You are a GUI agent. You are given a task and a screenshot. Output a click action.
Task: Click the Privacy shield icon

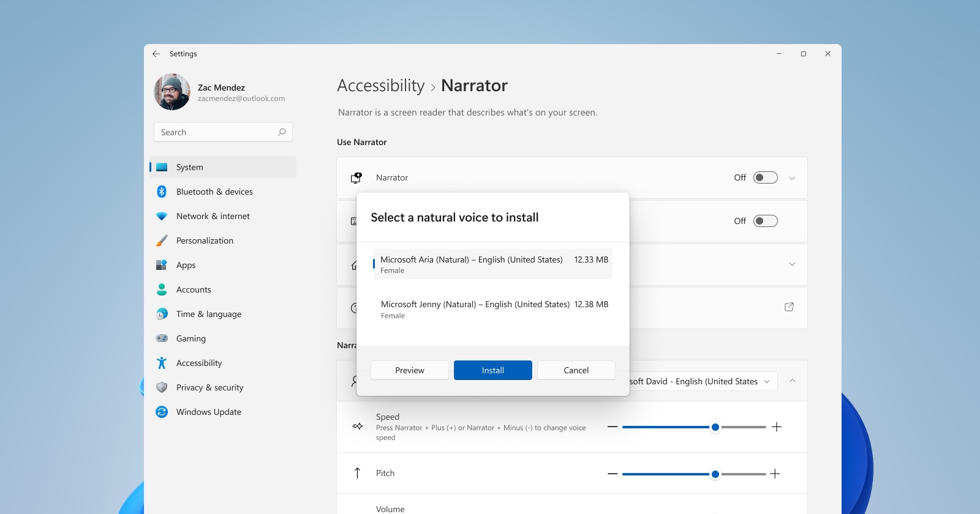click(162, 387)
